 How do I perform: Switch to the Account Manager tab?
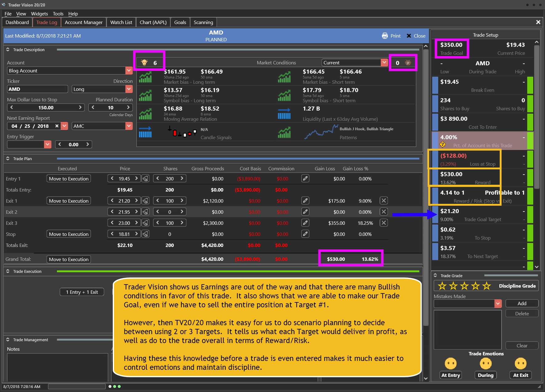[x=83, y=22]
